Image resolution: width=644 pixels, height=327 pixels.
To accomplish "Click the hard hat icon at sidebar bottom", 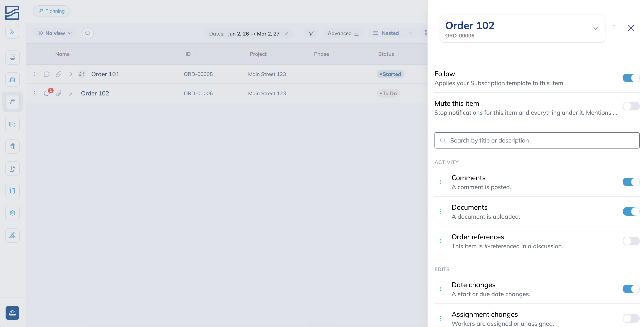I will 12,313.
